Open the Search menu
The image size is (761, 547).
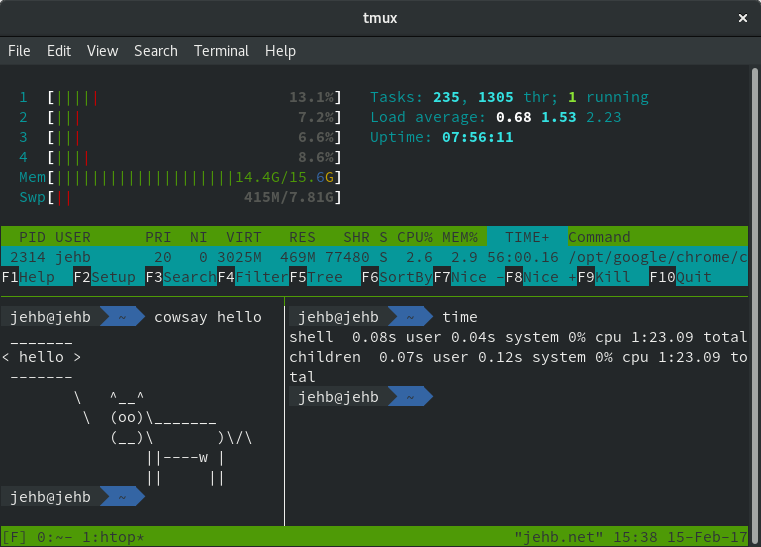156,51
